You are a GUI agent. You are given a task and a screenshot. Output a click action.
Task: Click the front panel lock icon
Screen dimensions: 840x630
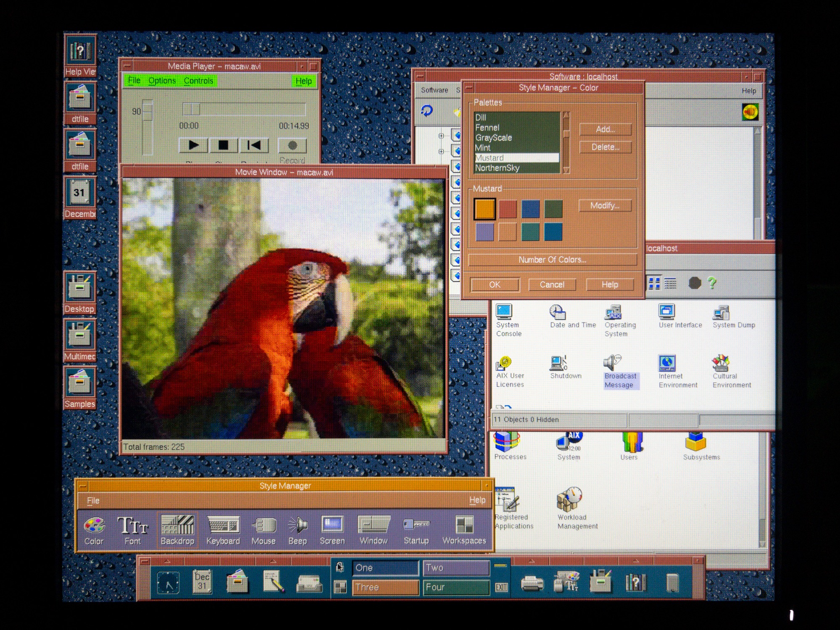pos(340,567)
